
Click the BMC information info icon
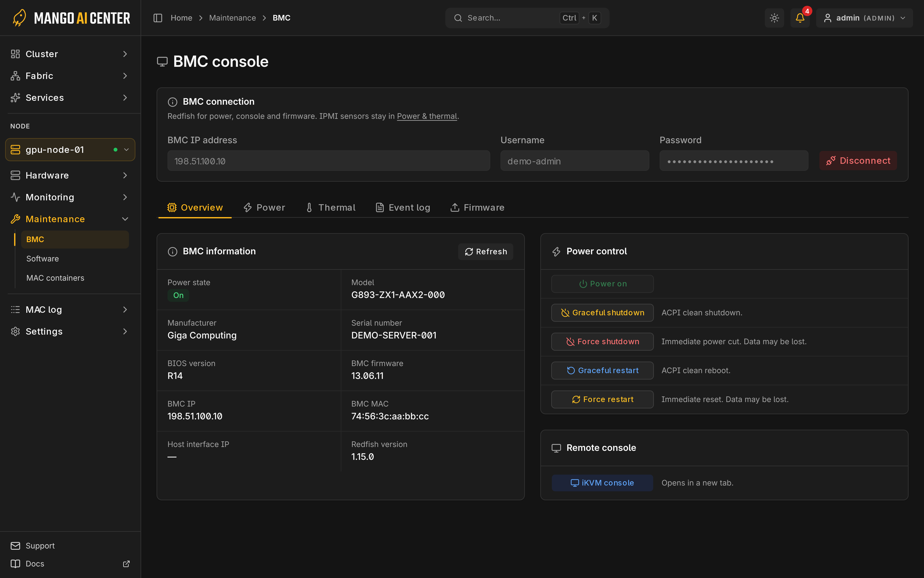(x=173, y=252)
